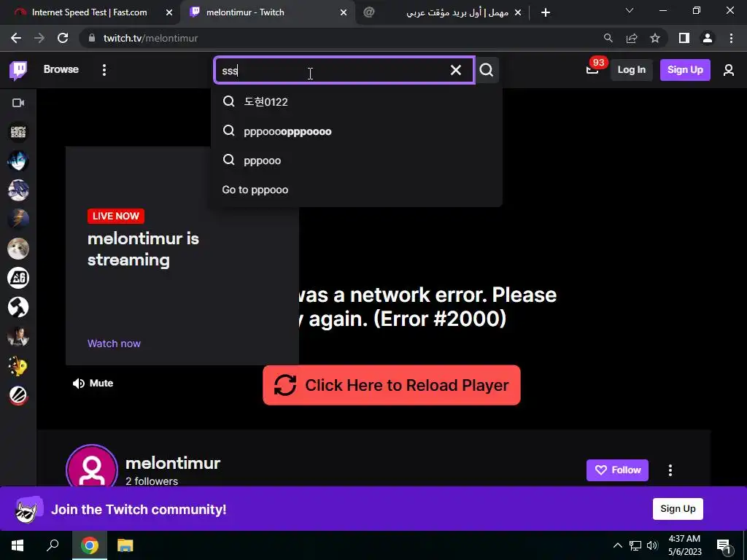This screenshot has height=560, width=747.
Task: Open the notifications inbox with 93 badge
Action: 592,69
